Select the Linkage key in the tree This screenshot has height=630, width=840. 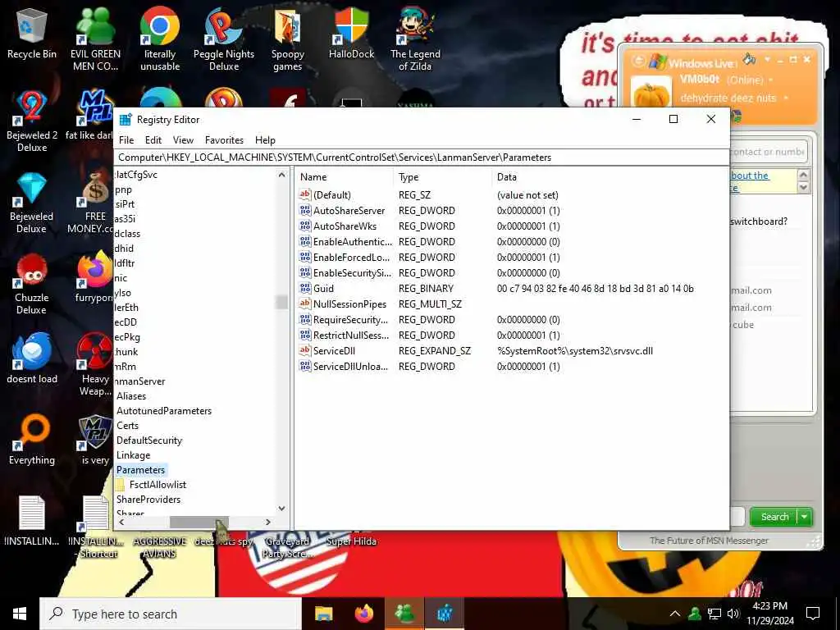(x=134, y=454)
